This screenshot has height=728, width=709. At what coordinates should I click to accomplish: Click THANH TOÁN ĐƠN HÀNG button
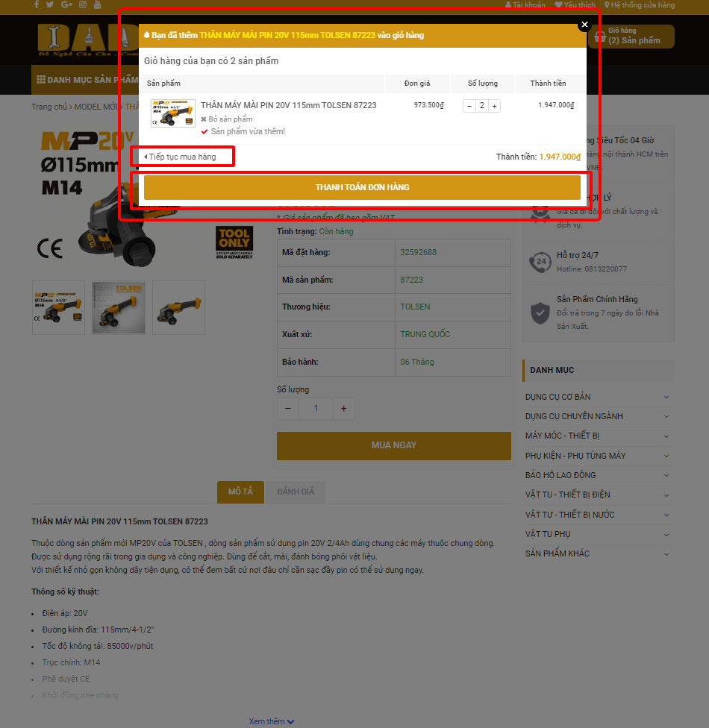click(x=362, y=187)
